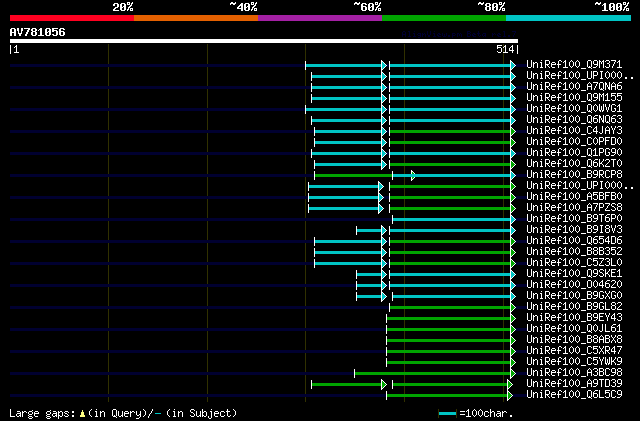Click the green alignment bar in the B9GL82 row
The width and height of the screenshot is (640, 421).
pyautogui.click(x=453, y=308)
